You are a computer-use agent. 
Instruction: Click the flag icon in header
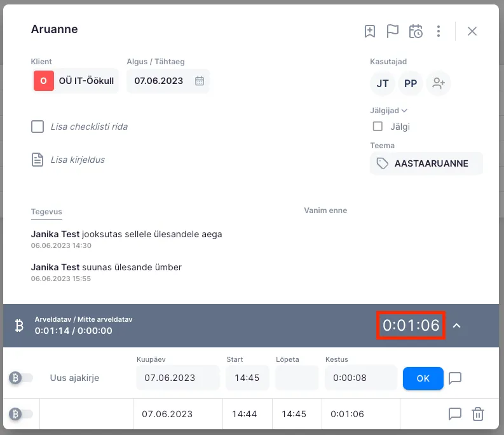tap(393, 31)
